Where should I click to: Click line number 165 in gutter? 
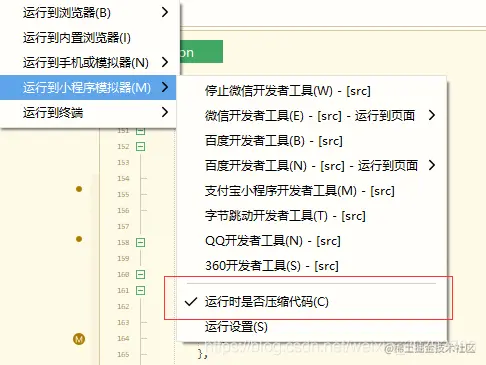coord(123,354)
